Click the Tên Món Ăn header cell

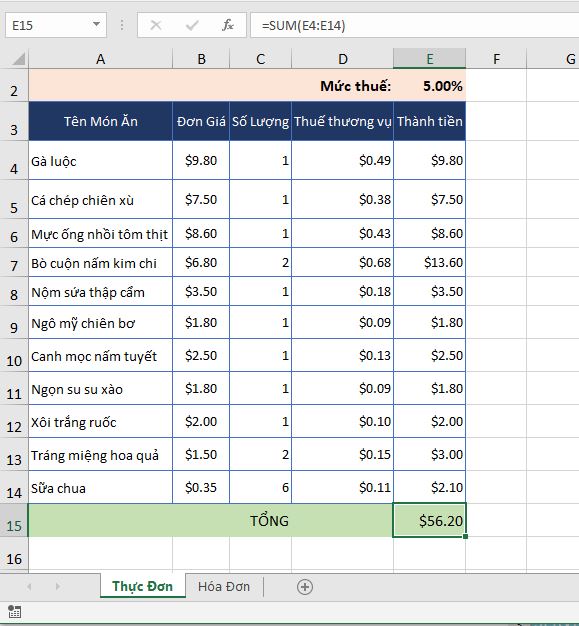(x=101, y=121)
